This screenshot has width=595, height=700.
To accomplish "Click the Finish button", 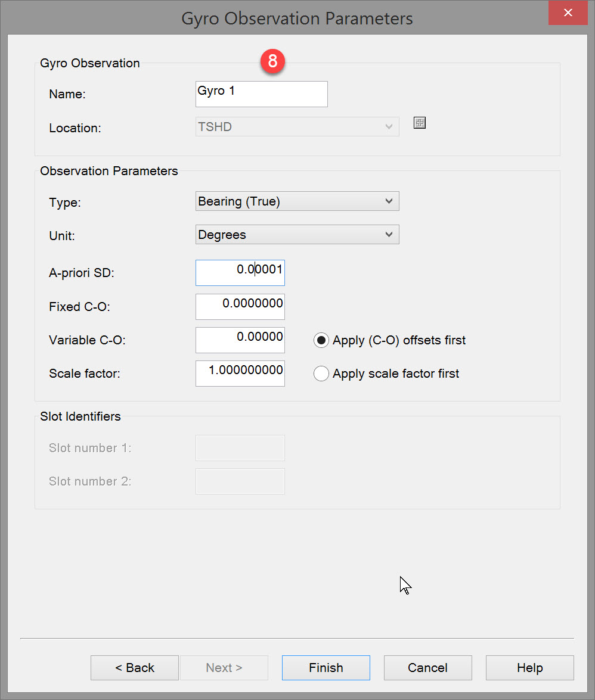I will tap(326, 668).
